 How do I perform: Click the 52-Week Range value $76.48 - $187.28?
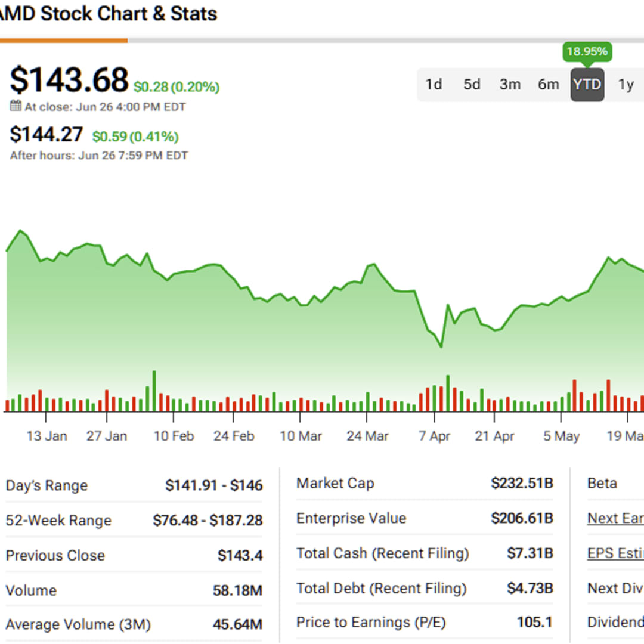pyautogui.click(x=208, y=521)
